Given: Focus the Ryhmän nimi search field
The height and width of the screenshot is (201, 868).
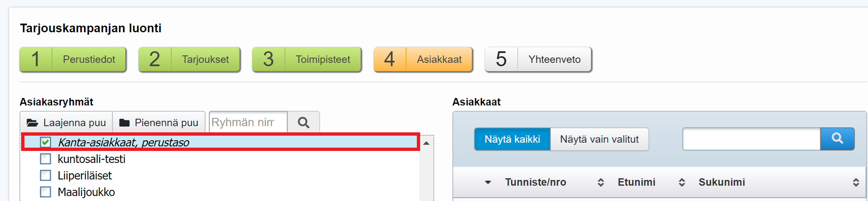Looking at the screenshot, I should pos(248,122).
